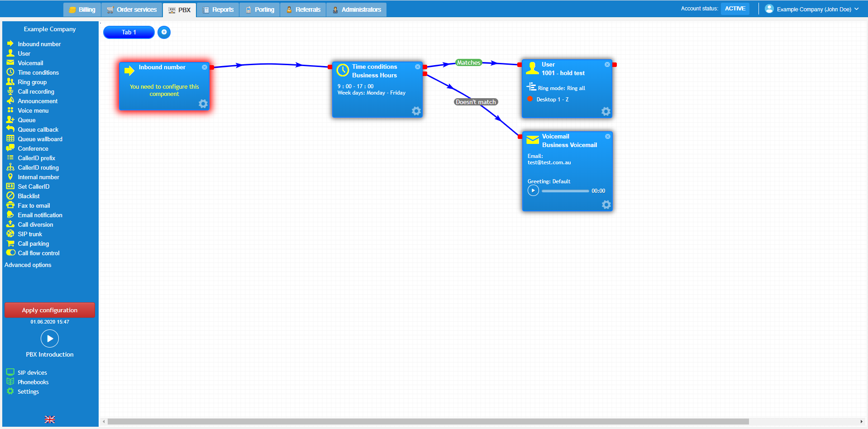Click the Apply configuration button
Viewport: 868px width, 429px height.
[49, 310]
